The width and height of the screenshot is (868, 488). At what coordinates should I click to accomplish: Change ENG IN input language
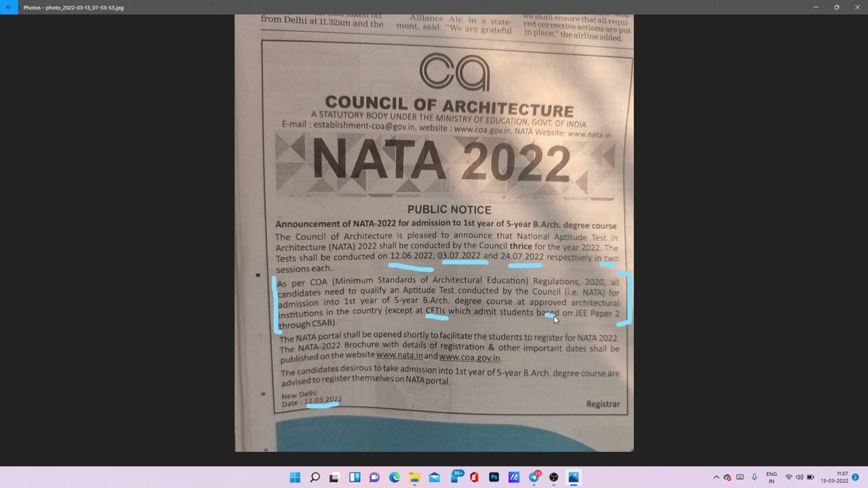coord(772,477)
